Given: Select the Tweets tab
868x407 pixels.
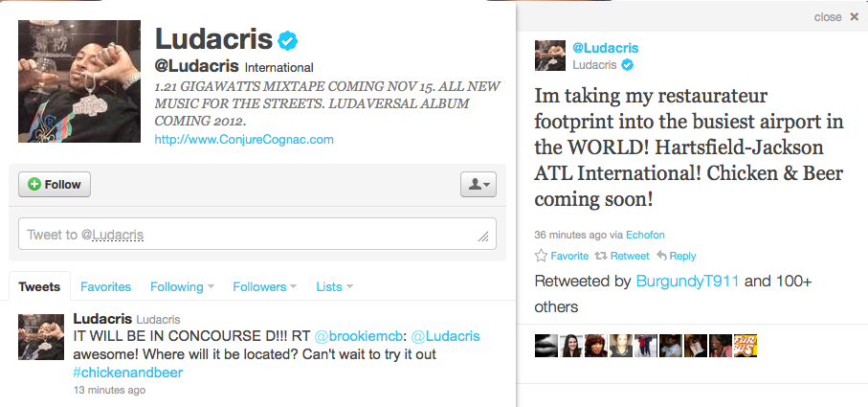Looking at the screenshot, I should tap(39, 287).
